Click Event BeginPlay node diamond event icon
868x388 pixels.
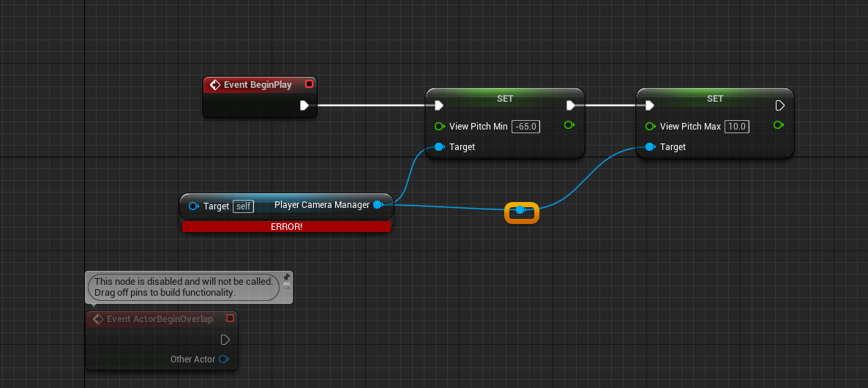(215, 85)
